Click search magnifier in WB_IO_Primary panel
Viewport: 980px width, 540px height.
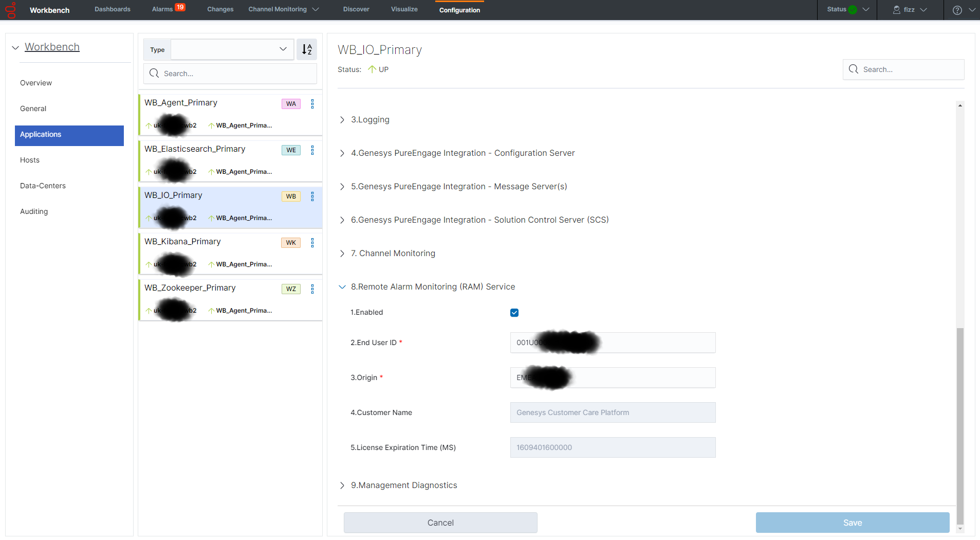pos(854,69)
